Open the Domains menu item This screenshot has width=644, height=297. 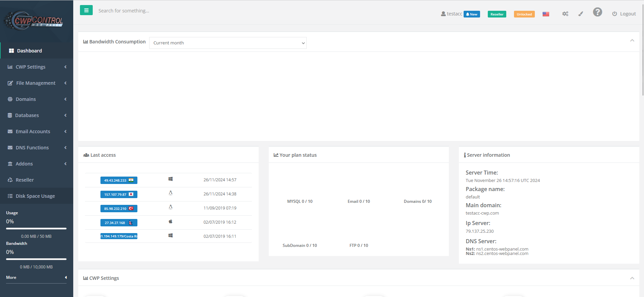pos(37,99)
